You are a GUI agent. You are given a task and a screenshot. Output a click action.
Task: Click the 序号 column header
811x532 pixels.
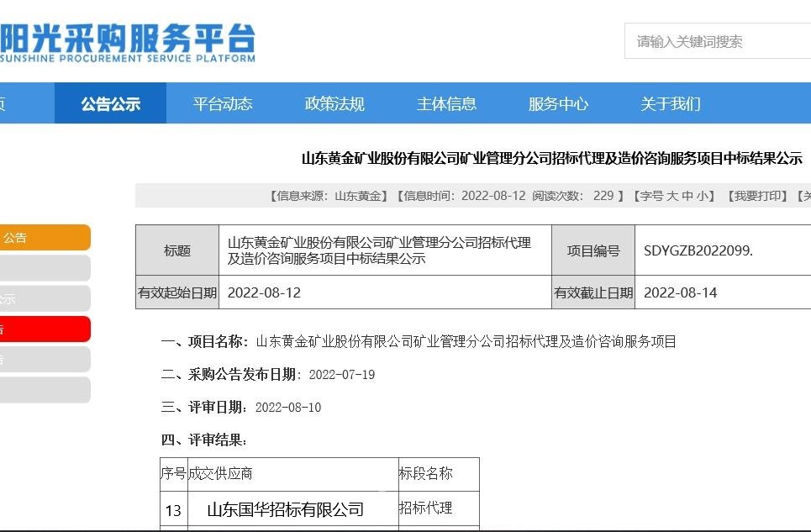click(x=173, y=473)
